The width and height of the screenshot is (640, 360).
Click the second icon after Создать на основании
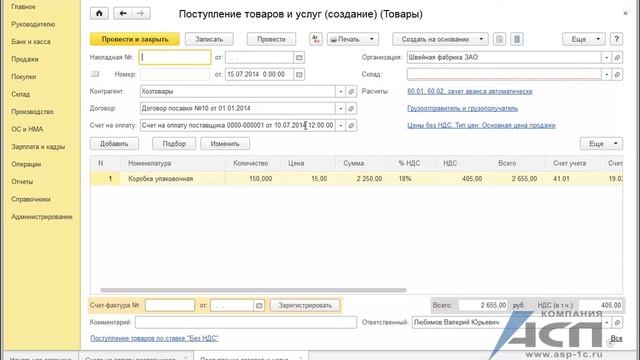point(517,39)
